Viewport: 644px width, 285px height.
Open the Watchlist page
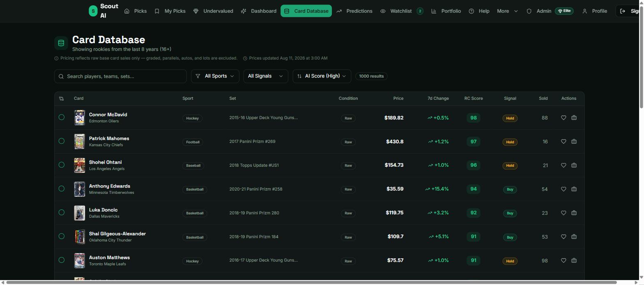(x=401, y=11)
